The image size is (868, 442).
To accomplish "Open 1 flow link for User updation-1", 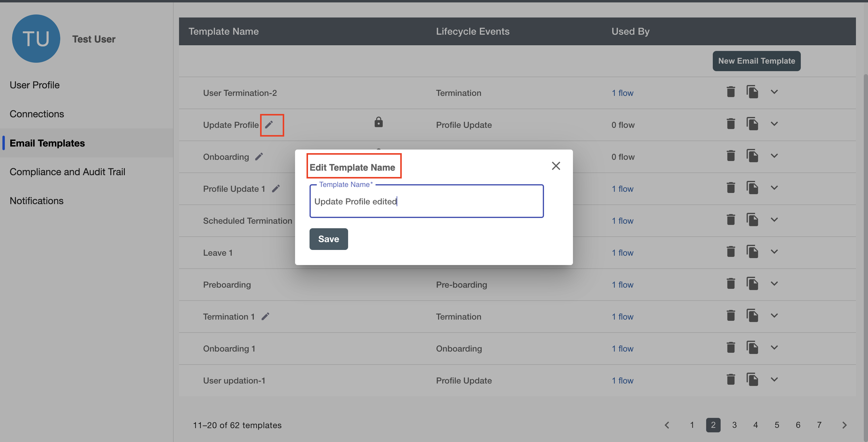I will (x=622, y=380).
